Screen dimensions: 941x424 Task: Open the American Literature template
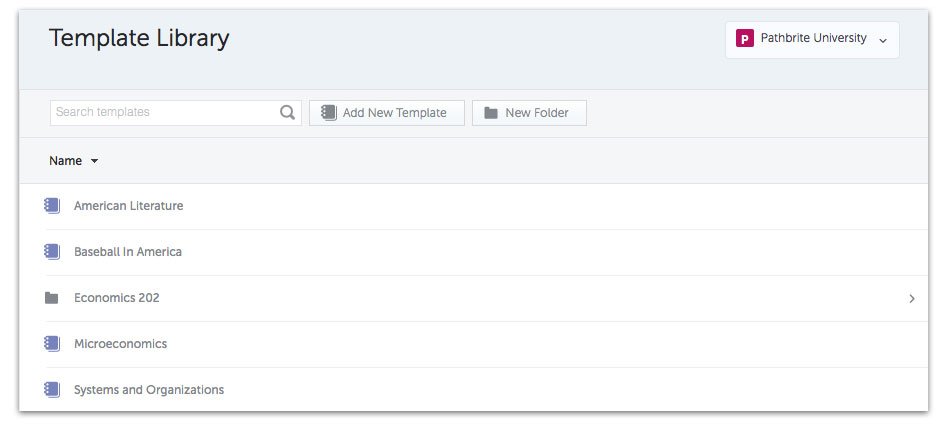click(x=474, y=206)
